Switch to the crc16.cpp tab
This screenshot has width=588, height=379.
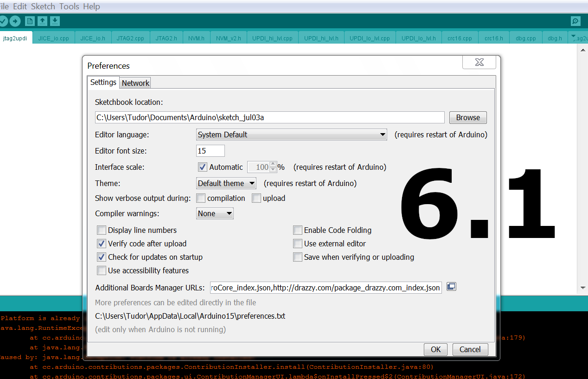coord(460,38)
